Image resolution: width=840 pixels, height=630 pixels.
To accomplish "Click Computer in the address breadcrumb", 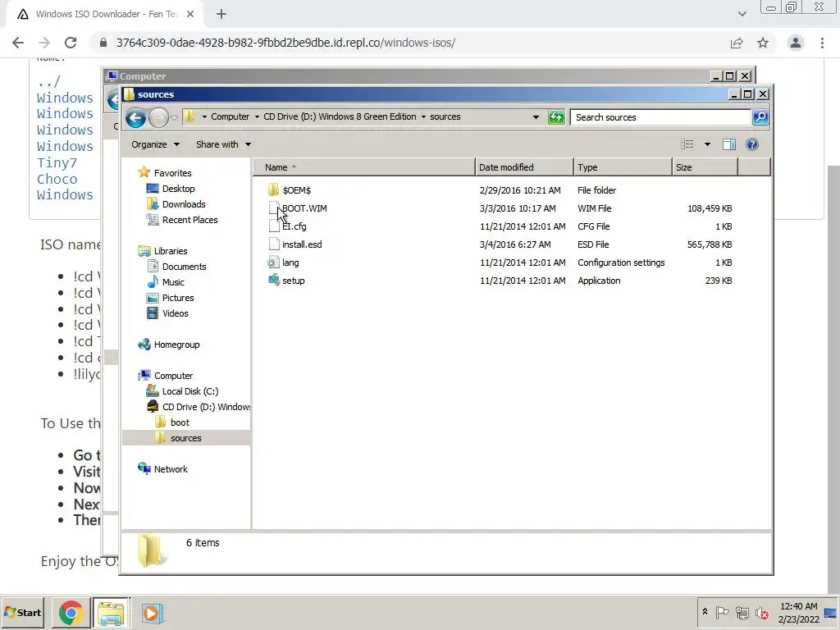I will (230, 116).
